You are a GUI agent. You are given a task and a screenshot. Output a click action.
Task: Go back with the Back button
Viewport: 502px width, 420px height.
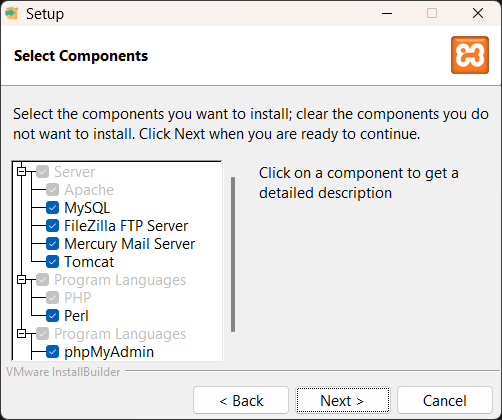click(241, 400)
